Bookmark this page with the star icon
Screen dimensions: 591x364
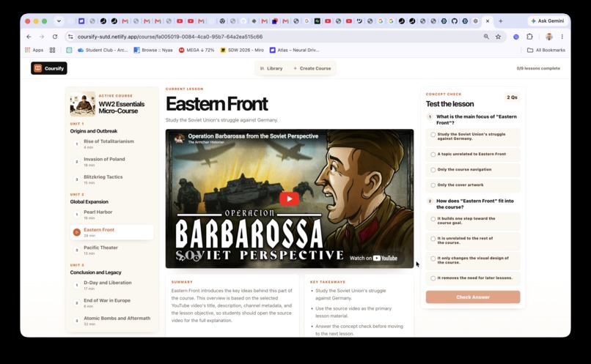pos(499,37)
